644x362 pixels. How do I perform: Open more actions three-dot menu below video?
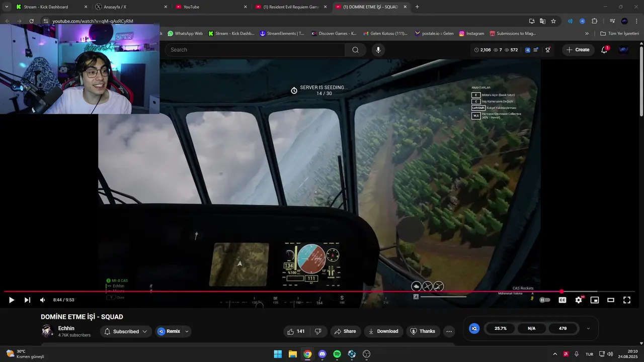pos(449,331)
